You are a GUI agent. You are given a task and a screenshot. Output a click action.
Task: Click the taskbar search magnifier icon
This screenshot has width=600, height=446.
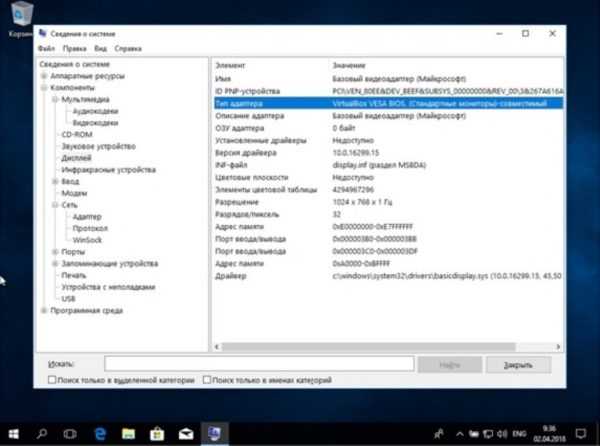[x=42, y=434]
